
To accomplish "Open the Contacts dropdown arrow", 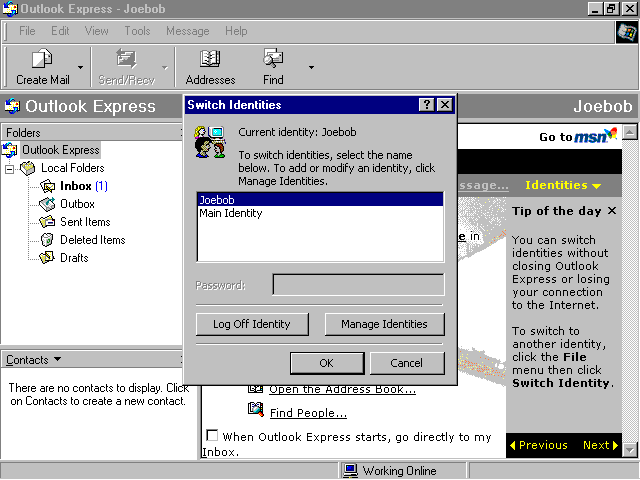I will [57, 359].
